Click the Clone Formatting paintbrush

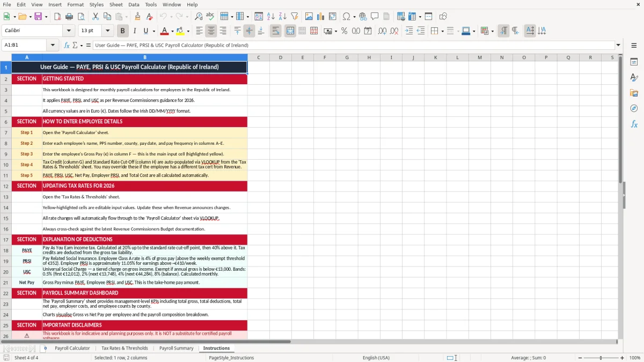coord(137,17)
